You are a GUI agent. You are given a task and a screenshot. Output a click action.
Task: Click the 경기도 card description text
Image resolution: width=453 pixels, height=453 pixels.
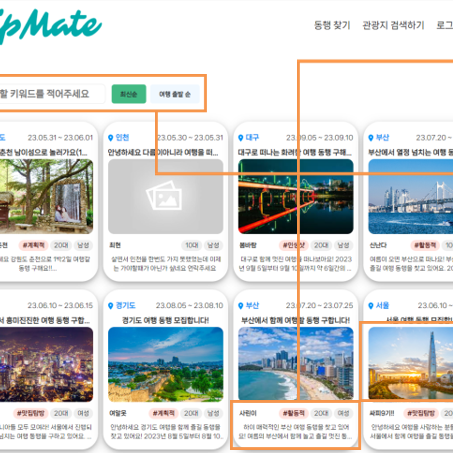(x=166, y=432)
